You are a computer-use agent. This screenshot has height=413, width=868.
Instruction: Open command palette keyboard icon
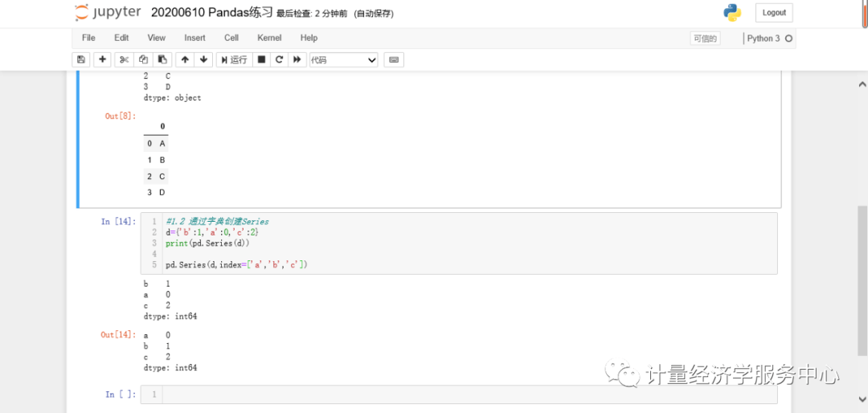click(394, 59)
